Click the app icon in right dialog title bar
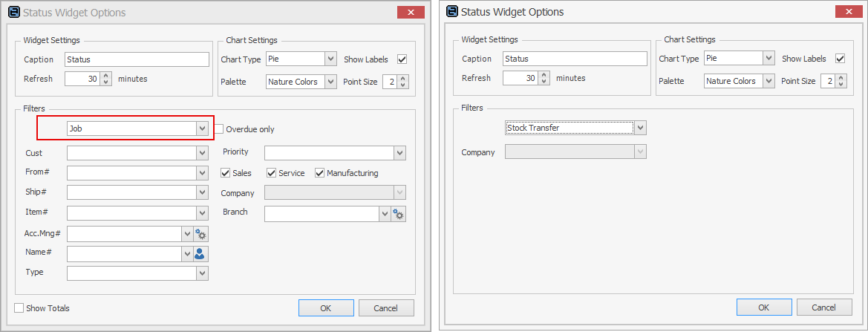This screenshot has width=868, height=332. click(x=452, y=12)
